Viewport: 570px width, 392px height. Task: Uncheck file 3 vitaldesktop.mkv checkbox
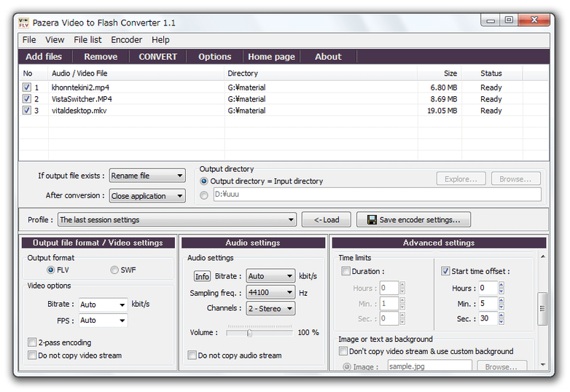pyautogui.click(x=26, y=111)
